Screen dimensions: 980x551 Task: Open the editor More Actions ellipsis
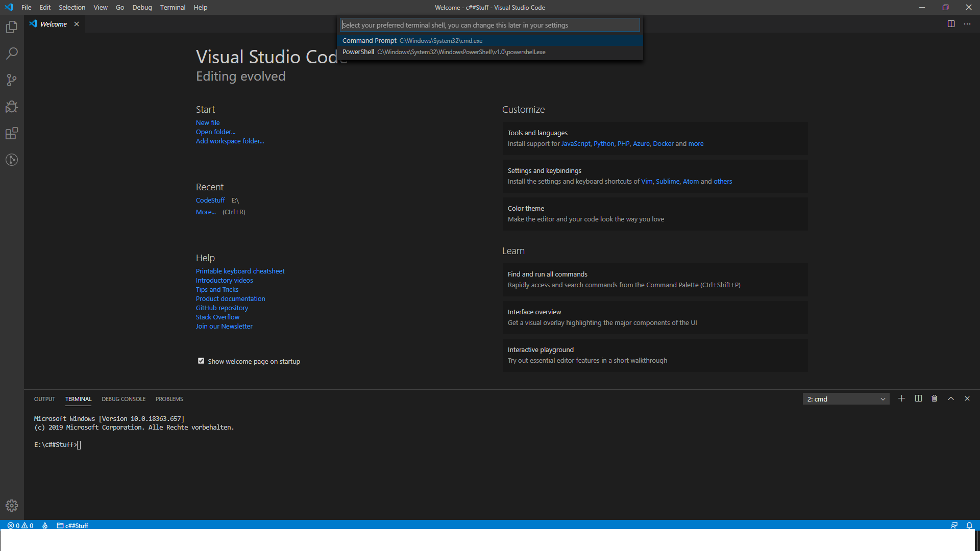(967, 24)
